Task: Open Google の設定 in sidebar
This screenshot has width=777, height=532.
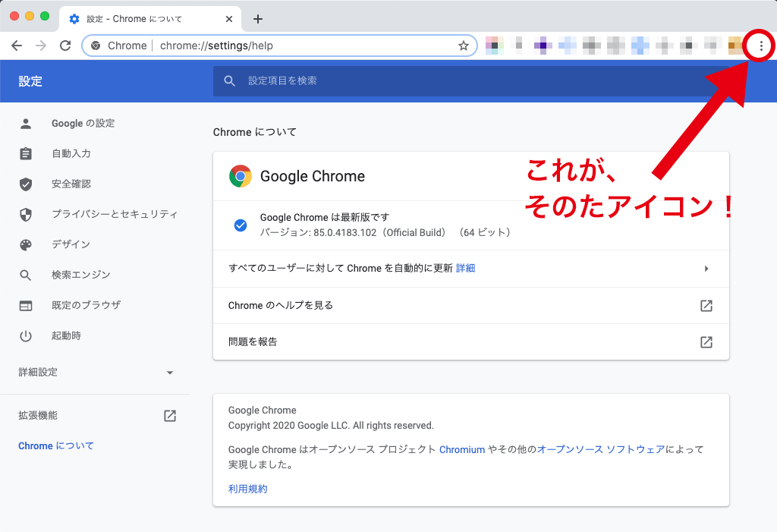Action: pos(83,124)
